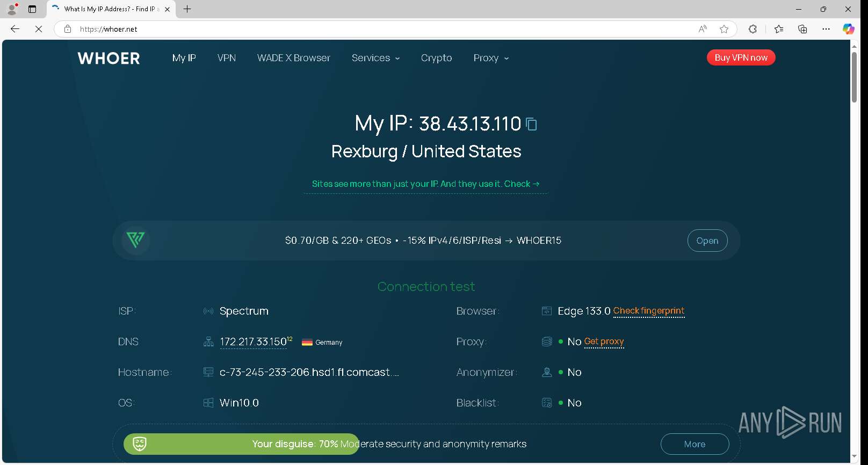
Task: Follow the 'Sites see more than just your IP' link
Action: 425,184
